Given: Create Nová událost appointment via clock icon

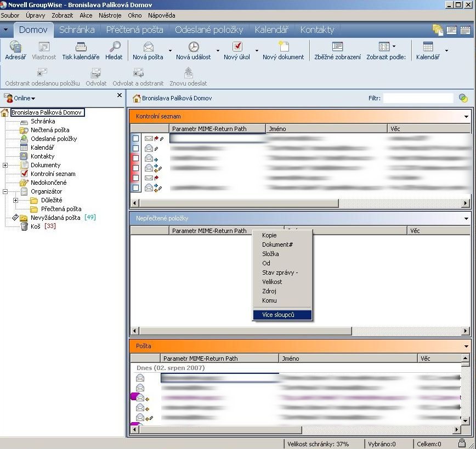Looking at the screenshot, I should pos(194,47).
